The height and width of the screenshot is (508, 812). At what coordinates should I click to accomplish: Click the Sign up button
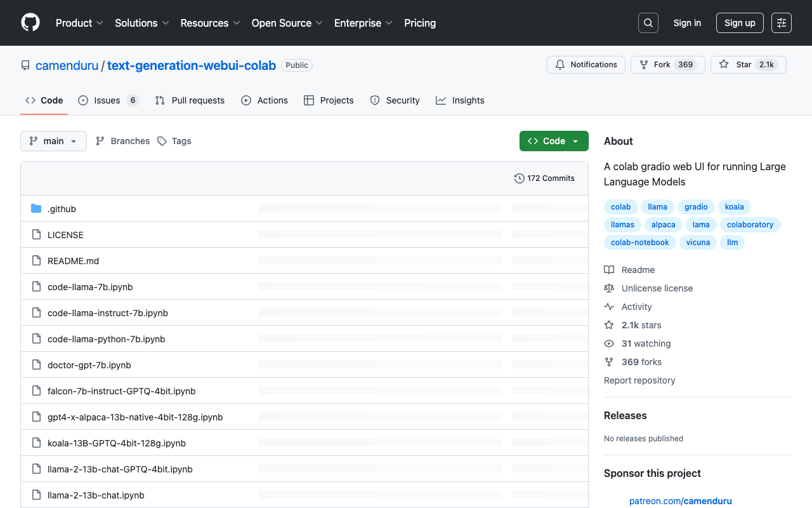tap(740, 23)
